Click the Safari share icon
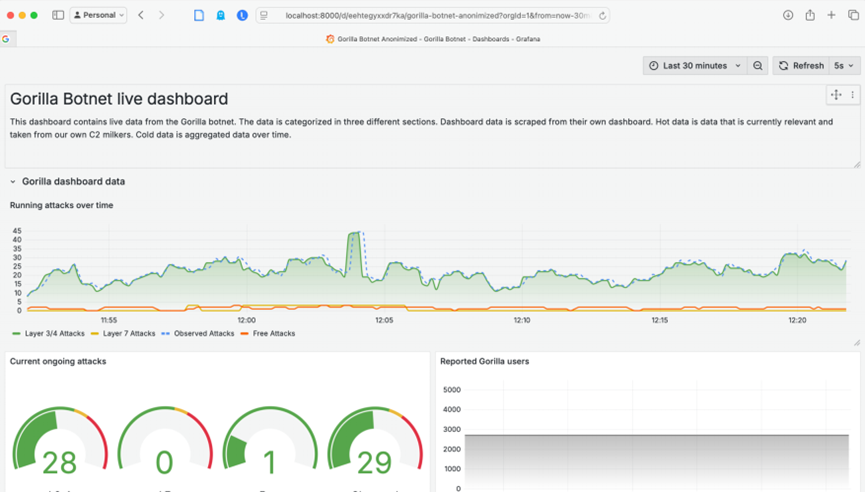This screenshot has height=492, width=865. (810, 15)
